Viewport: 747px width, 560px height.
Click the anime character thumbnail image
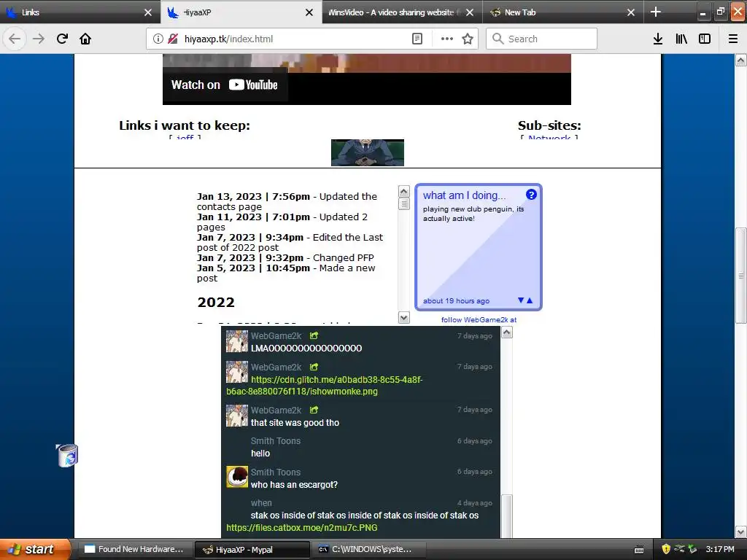click(x=368, y=153)
